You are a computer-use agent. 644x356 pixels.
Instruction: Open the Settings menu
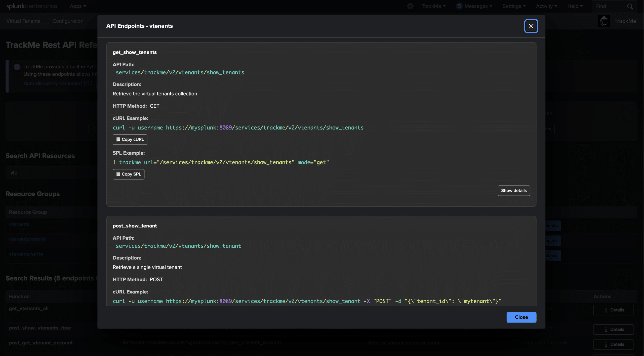(514, 6)
